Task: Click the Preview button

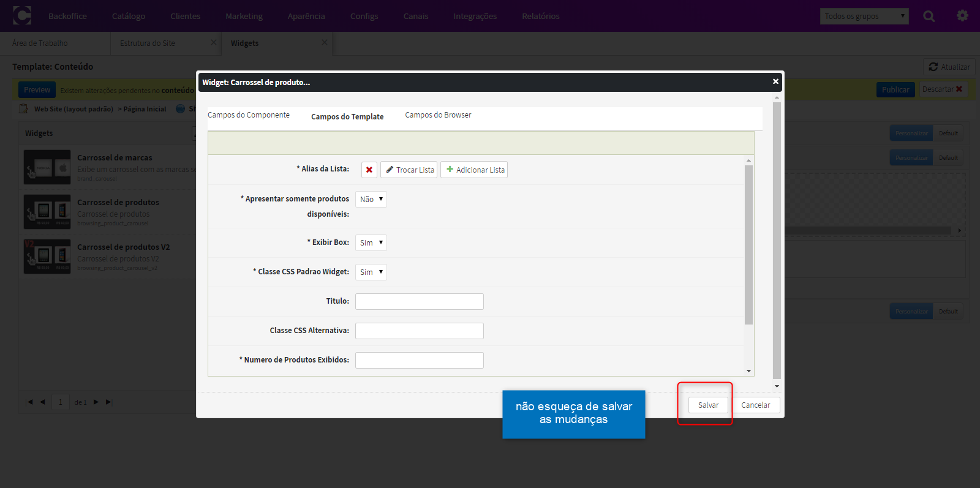Action: click(37, 89)
